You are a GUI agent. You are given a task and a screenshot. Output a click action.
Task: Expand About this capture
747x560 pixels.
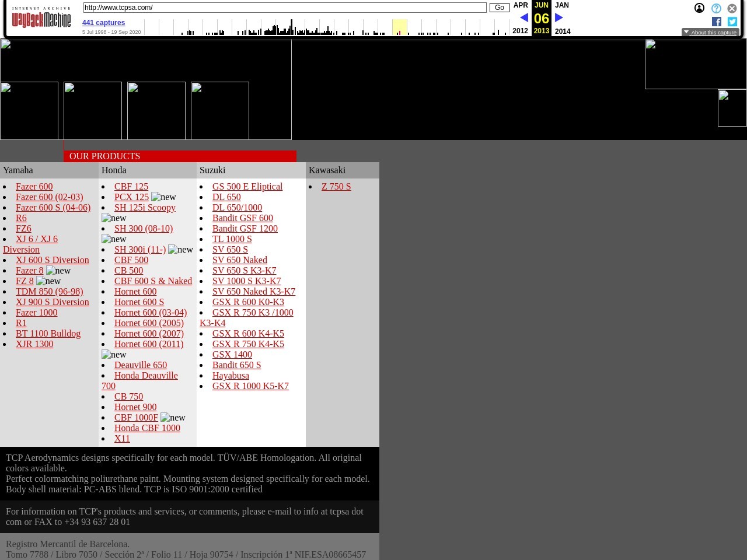710,33
